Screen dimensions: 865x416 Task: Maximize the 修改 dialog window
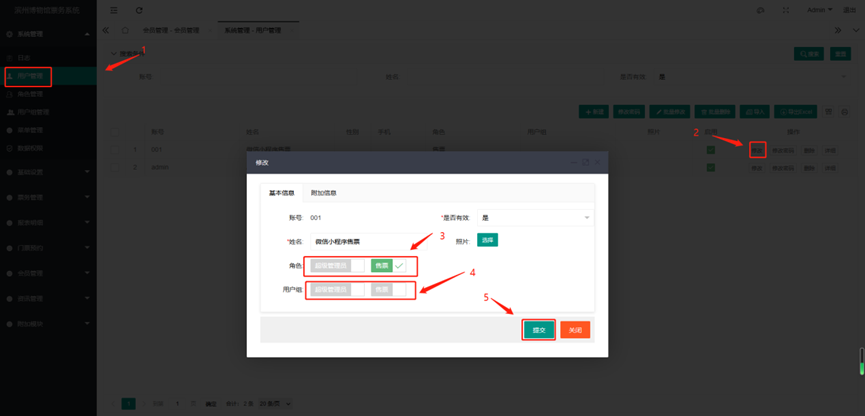[x=585, y=161]
